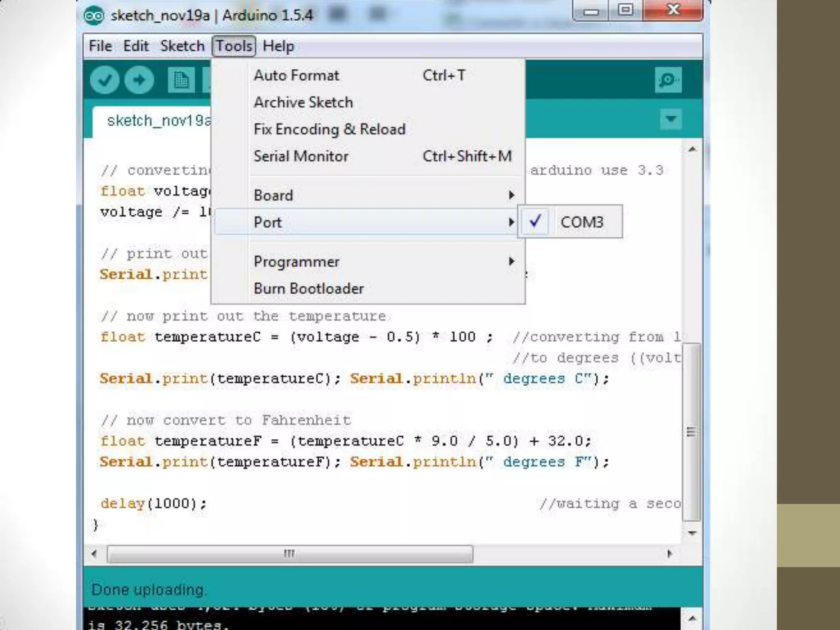
Task: Choose Serial Monitor menu entry
Action: coord(301,156)
